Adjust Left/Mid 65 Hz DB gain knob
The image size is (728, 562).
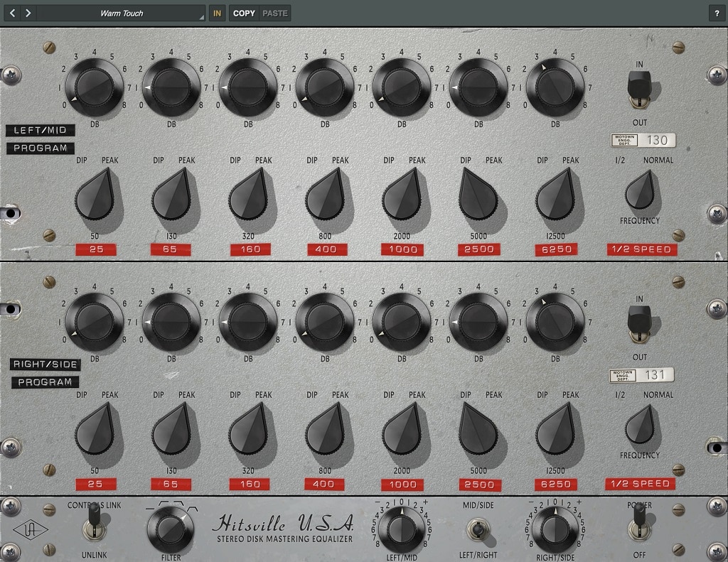click(171, 87)
